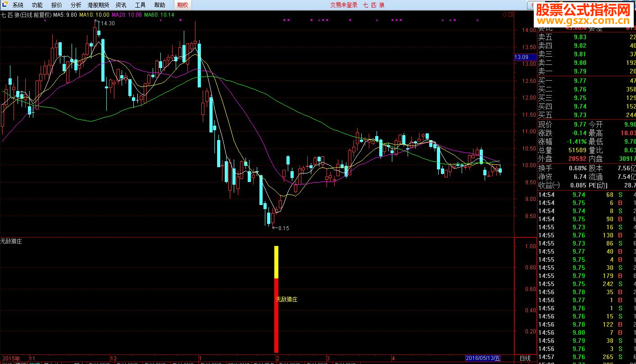Click the 外盘 value 20592

point(577,159)
